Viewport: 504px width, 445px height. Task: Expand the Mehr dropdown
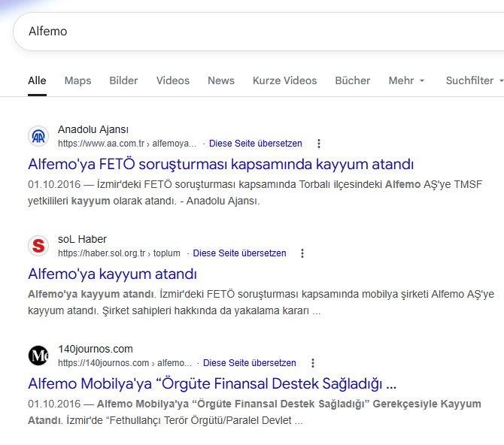coord(407,80)
